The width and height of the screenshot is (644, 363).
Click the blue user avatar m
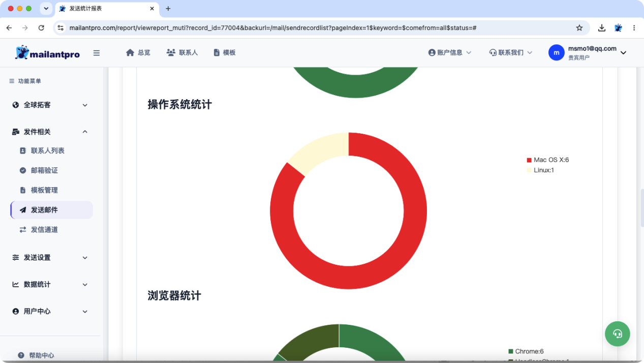tap(557, 52)
